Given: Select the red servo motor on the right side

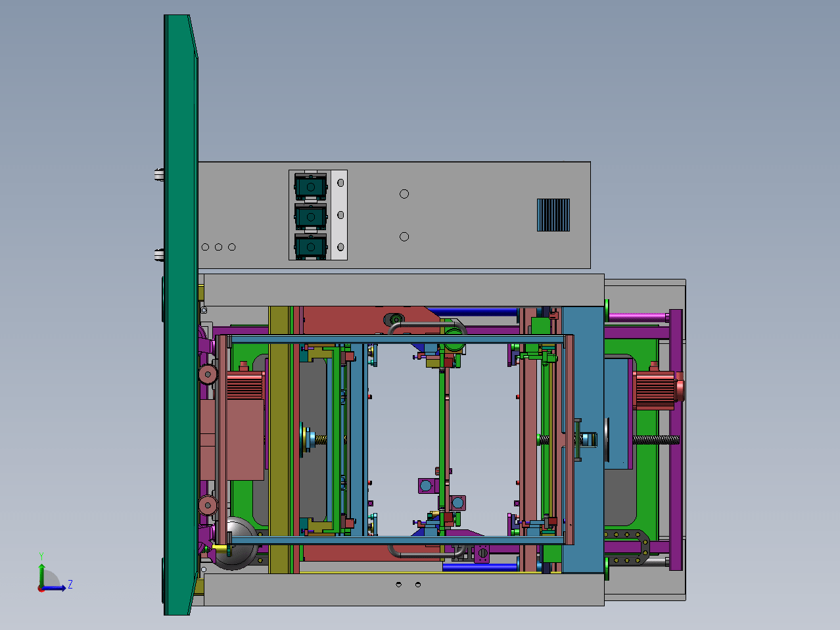Looking at the screenshot, I should [657, 390].
